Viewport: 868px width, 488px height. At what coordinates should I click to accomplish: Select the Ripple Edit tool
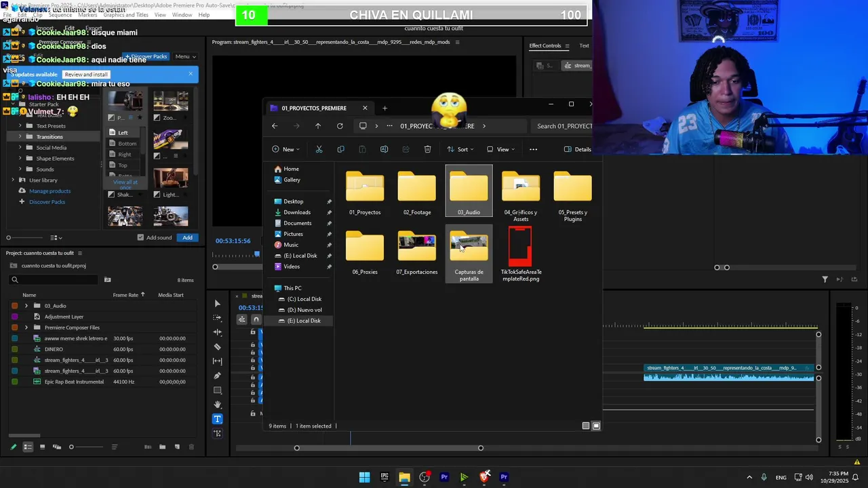(x=217, y=332)
